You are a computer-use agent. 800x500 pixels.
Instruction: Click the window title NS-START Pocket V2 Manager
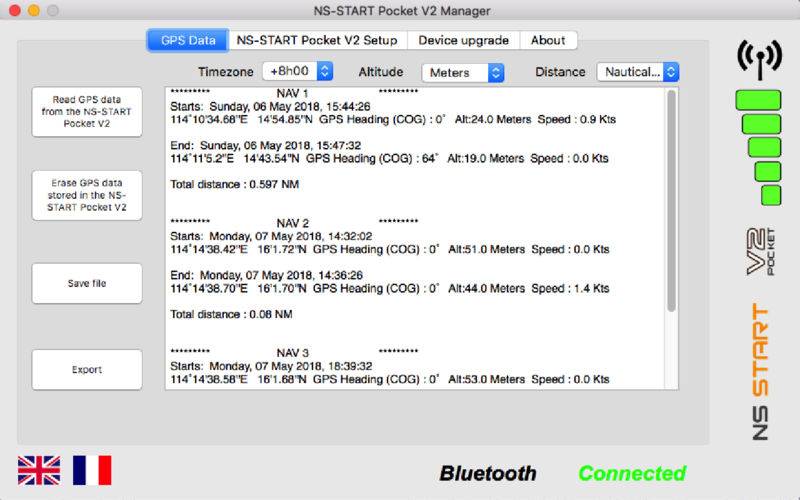coord(402,11)
